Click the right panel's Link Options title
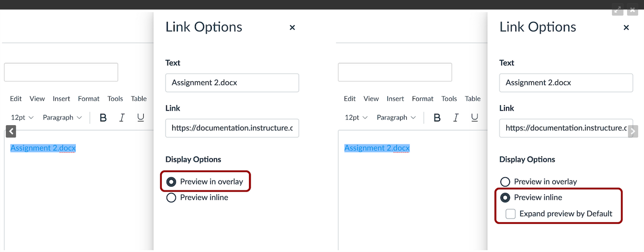The image size is (644, 252). tap(538, 27)
